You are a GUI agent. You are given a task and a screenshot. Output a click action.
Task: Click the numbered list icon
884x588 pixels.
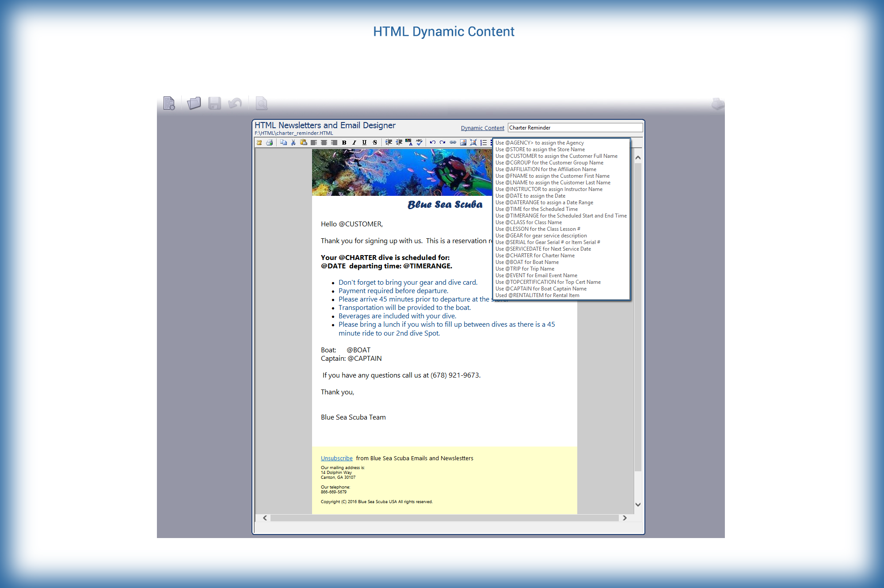[484, 142]
